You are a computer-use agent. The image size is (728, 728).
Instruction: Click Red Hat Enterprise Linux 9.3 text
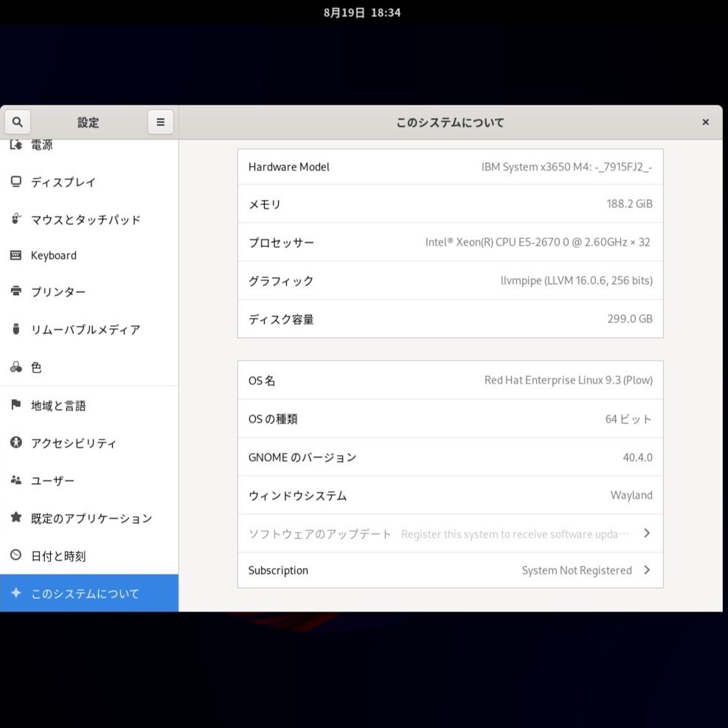[x=568, y=381]
